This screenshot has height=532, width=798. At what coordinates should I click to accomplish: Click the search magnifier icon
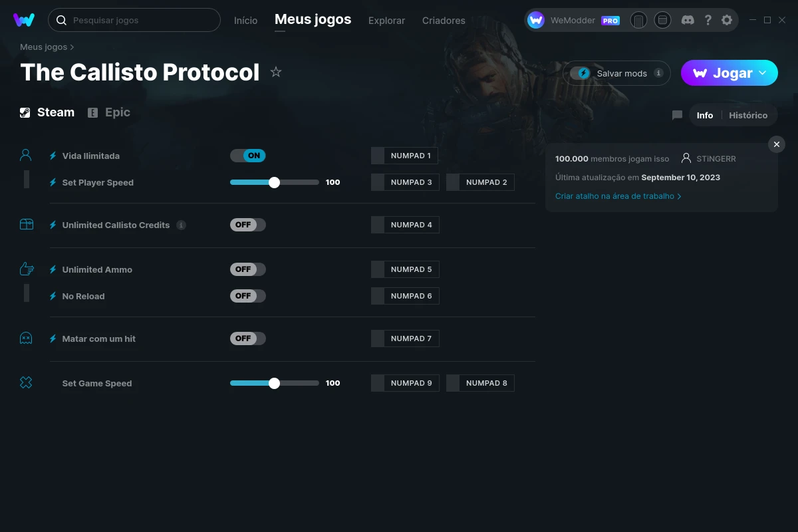click(x=61, y=21)
